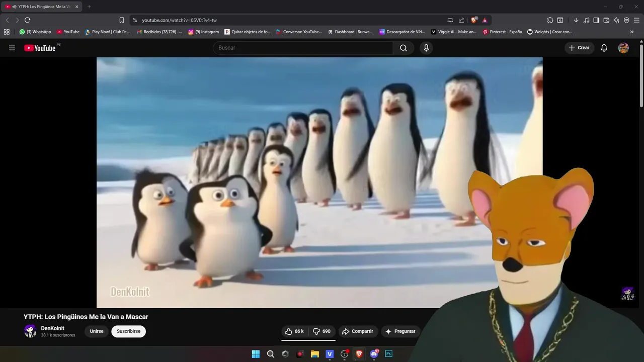The image size is (644, 362).
Task: Open the Windows Start menu
Action: click(256, 354)
